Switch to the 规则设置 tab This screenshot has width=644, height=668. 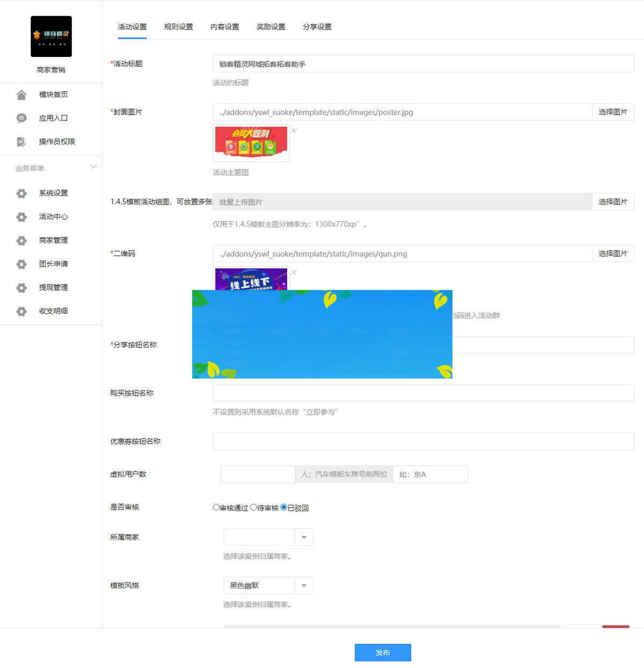[x=178, y=26]
